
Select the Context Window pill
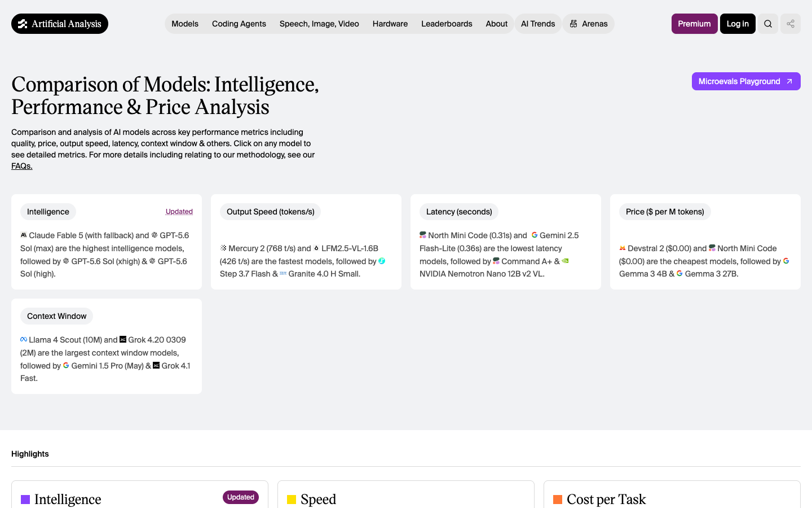click(57, 316)
